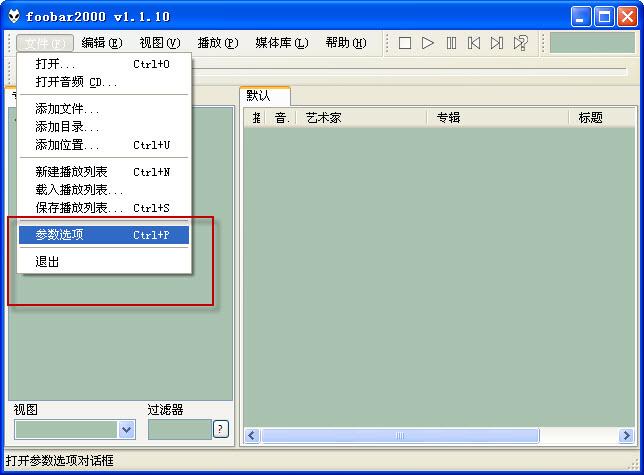Viewport: 644px width, 475px height.
Task: Choose 保存播放列表... menu entry
Action: [x=104, y=208]
